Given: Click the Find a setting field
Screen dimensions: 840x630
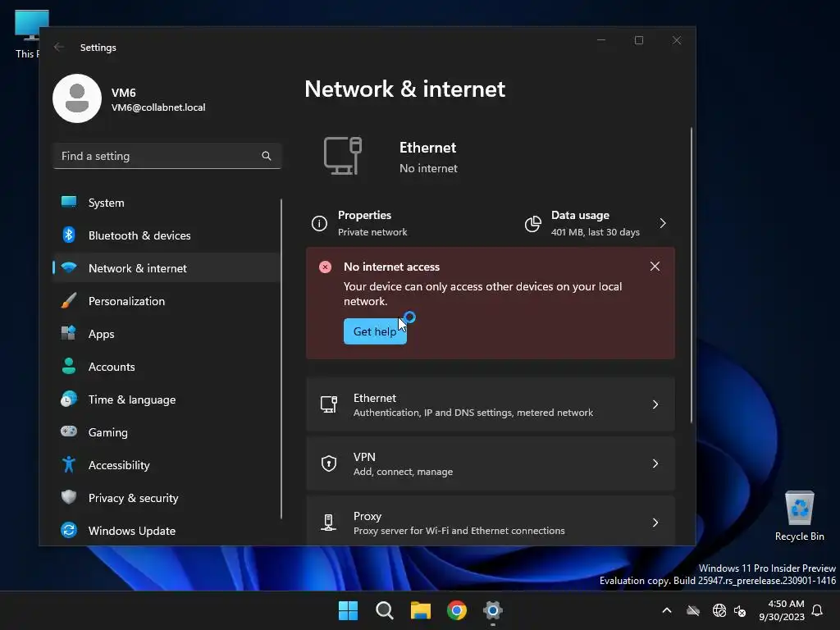Looking at the screenshot, I should click(x=167, y=156).
